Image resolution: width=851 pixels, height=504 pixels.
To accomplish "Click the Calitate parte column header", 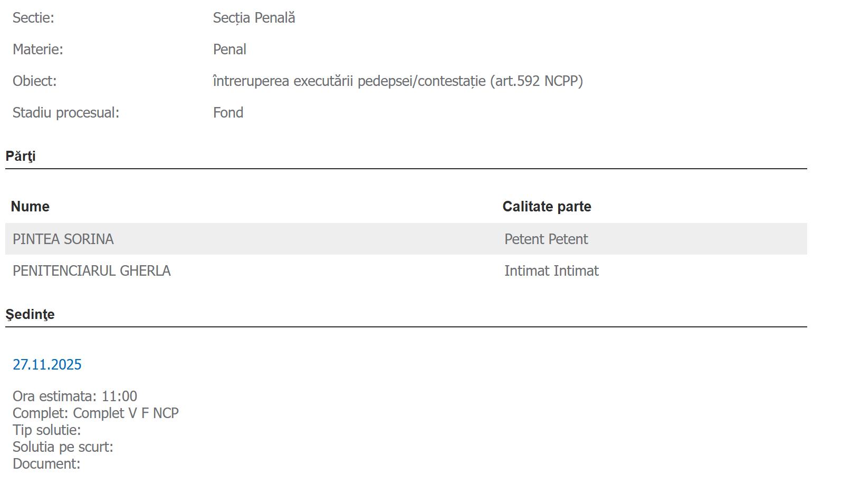I will 547,207.
